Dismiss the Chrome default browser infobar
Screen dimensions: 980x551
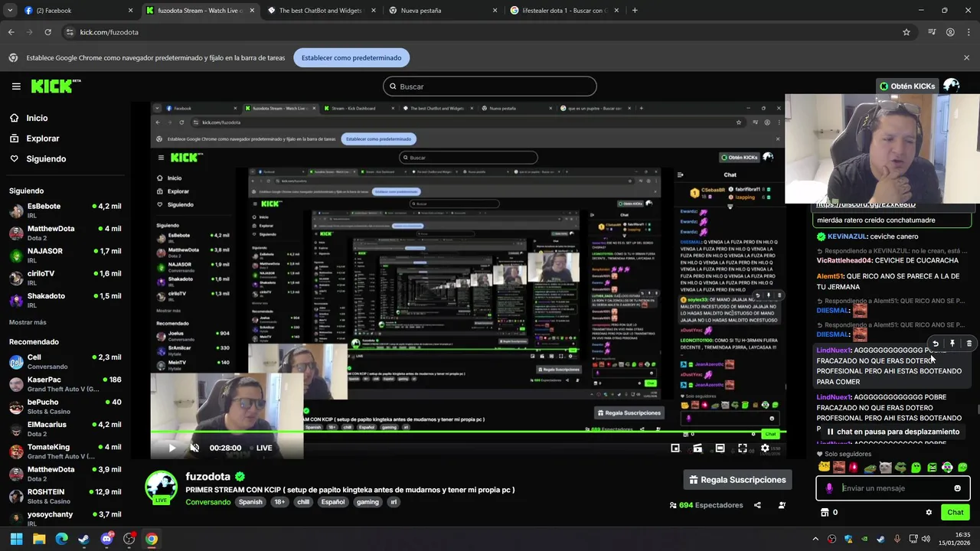point(966,57)
